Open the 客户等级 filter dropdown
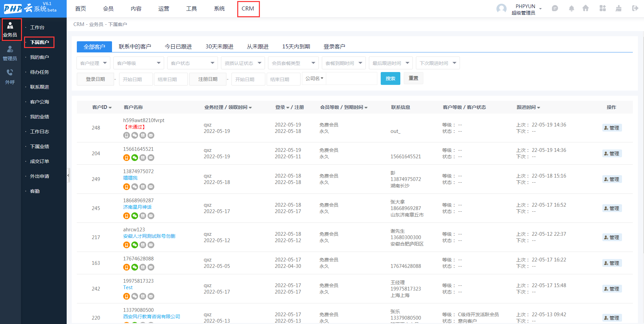The image size is (644, 324). point(139,63)
